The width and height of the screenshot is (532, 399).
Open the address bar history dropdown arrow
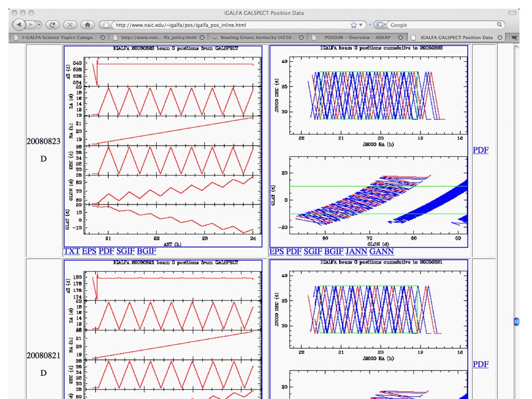[x=361, y=25]
